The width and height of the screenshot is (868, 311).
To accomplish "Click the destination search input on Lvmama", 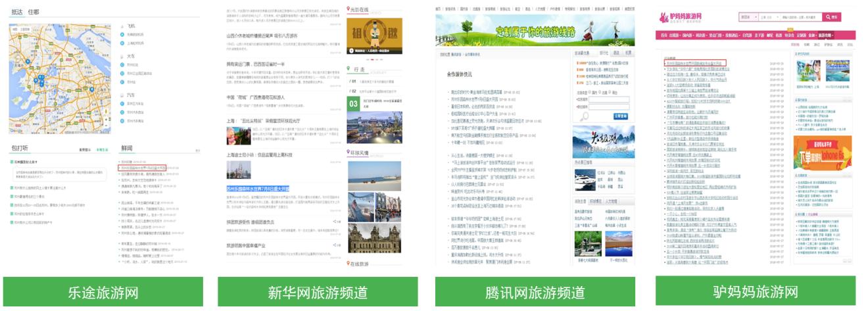I will (801, 17).
